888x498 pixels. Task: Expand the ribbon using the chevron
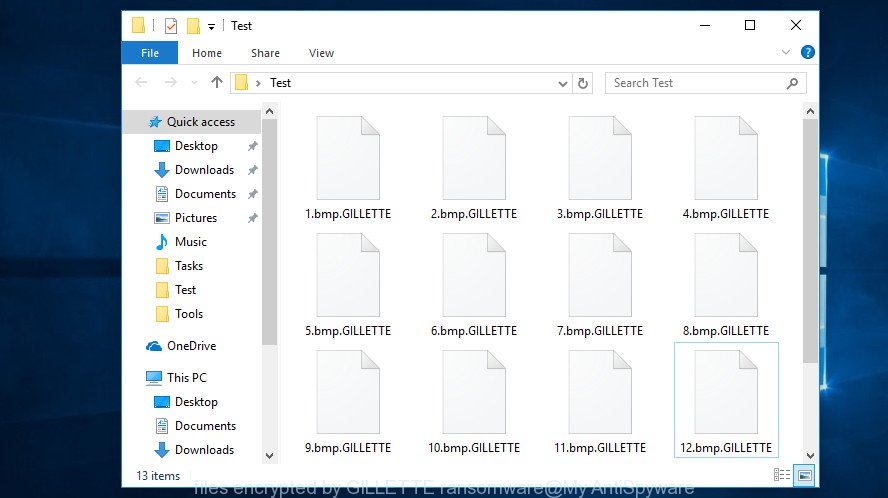click(785, 52)
